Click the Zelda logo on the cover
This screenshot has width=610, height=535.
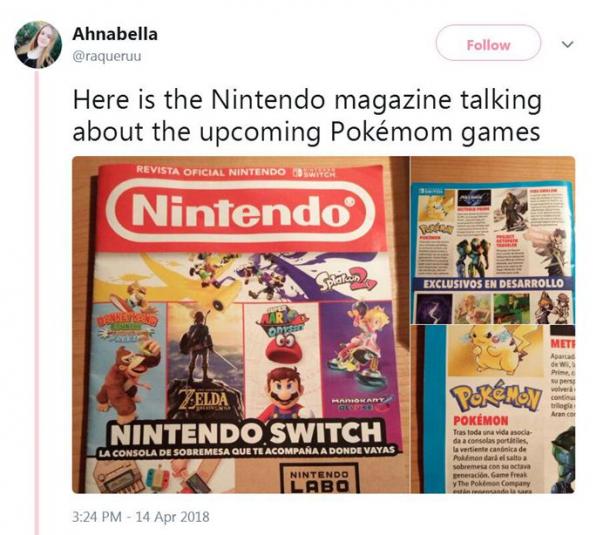pyautogui.click(x=203, y=399)
